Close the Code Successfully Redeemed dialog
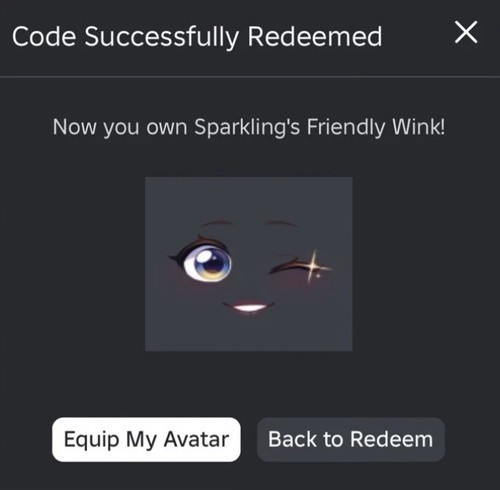The height and width of the screenshot is (490, 500). click(466, 32)
